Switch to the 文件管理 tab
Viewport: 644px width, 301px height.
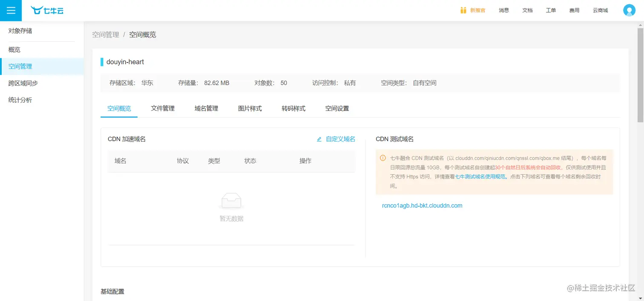(x=163, y=108)
